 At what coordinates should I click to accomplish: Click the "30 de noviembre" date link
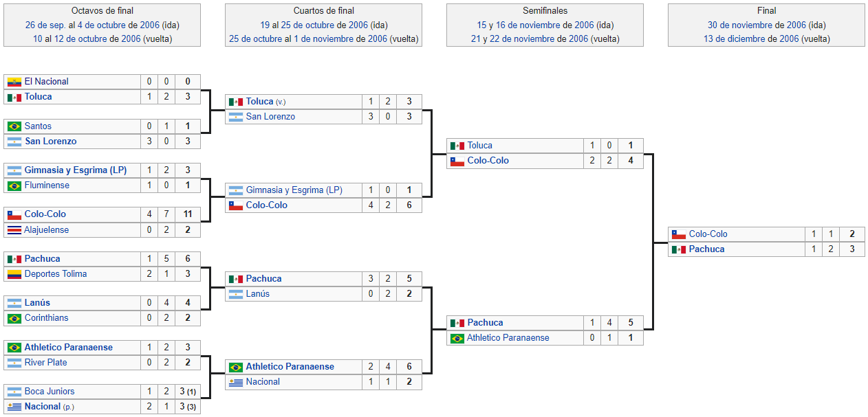(739, 25)
